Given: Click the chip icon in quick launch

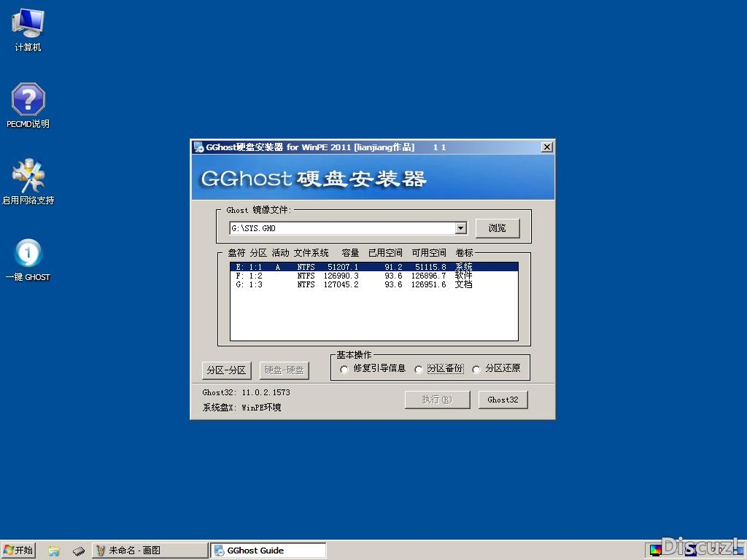Looking at the screenshot, I should [79, 551].
